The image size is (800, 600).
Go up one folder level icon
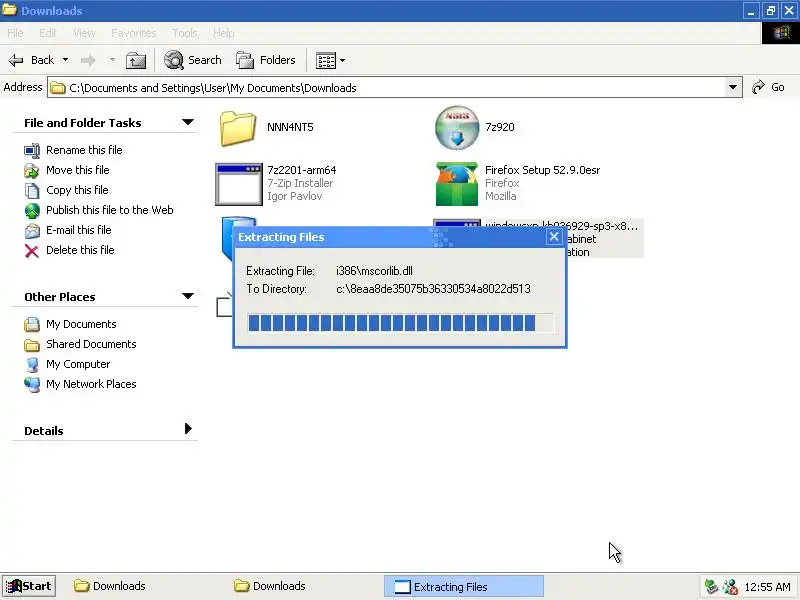pyautogui.click(x=136, y=60)
